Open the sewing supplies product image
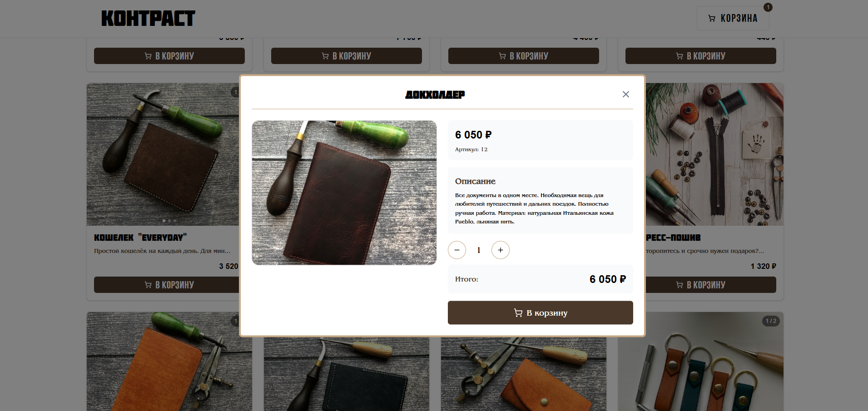868x411 pixels. [x=714, y=154]
